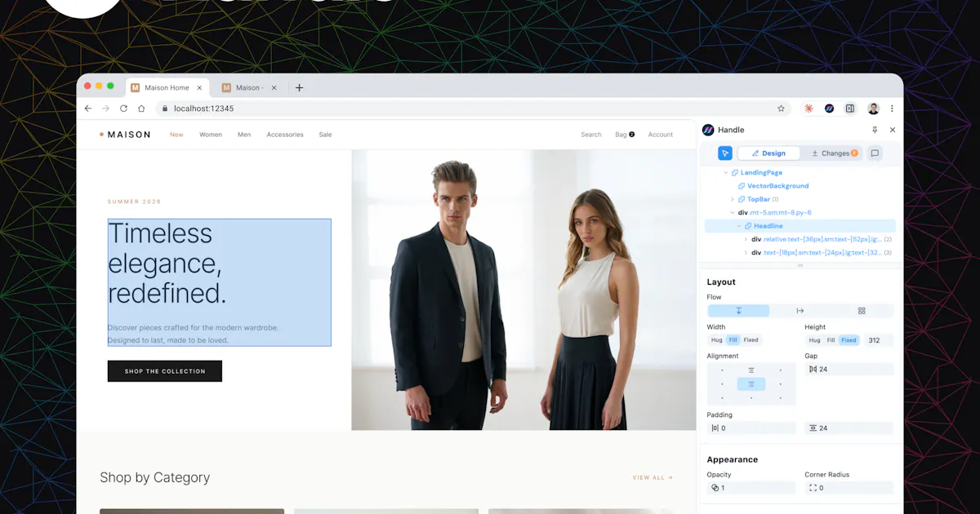Collapse the div.mt-5.sm:mt-8.py-6 node

(x=733, y=212)
